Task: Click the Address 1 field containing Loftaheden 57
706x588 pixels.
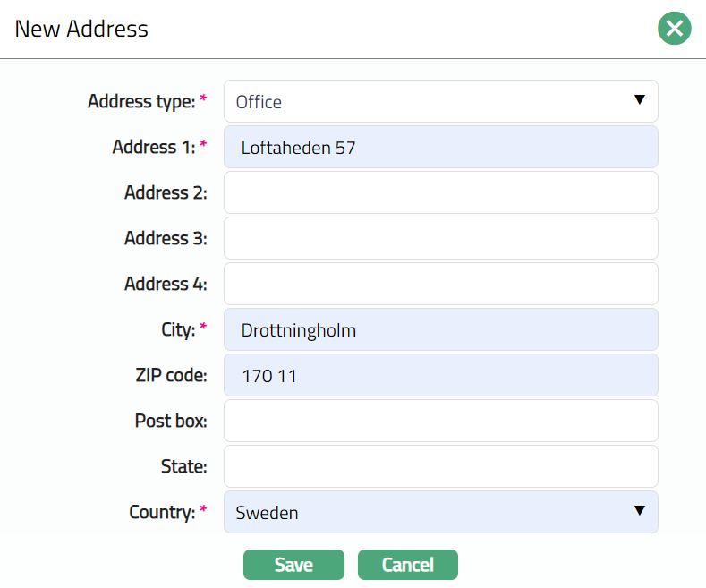Action: tap(440, 147)
